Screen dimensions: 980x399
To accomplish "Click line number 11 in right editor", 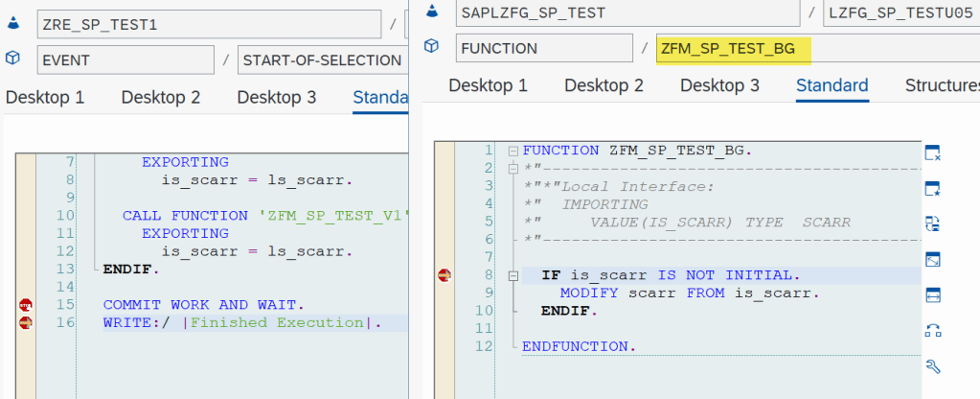I will [484, 329].
